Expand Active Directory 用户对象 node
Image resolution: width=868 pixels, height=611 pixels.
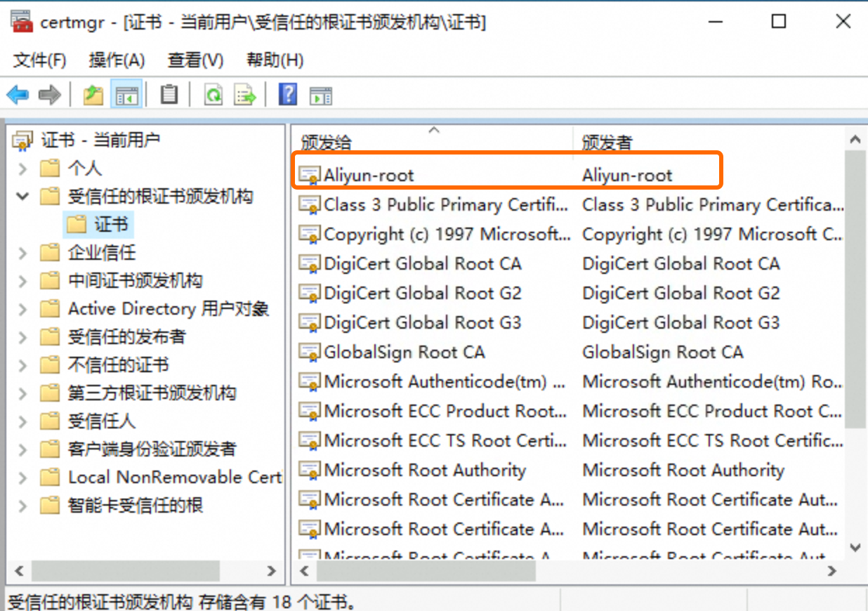click(x=23, y=309)
